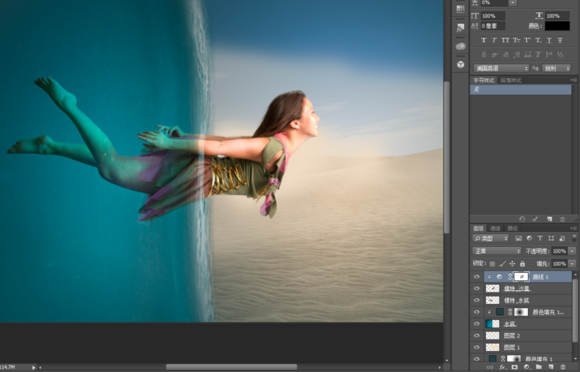
Task: Switch to the 通道 Channels tab
Action: (495, 229)
